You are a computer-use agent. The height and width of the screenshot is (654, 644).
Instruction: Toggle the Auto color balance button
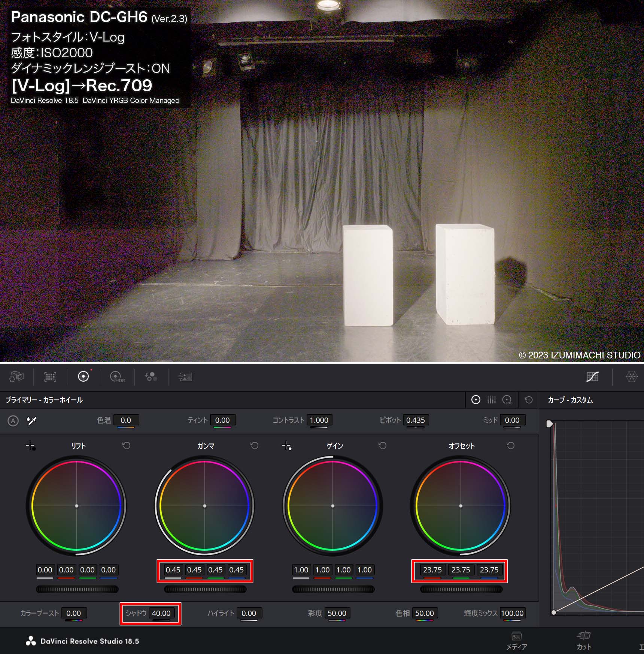[x=13, y=421]
